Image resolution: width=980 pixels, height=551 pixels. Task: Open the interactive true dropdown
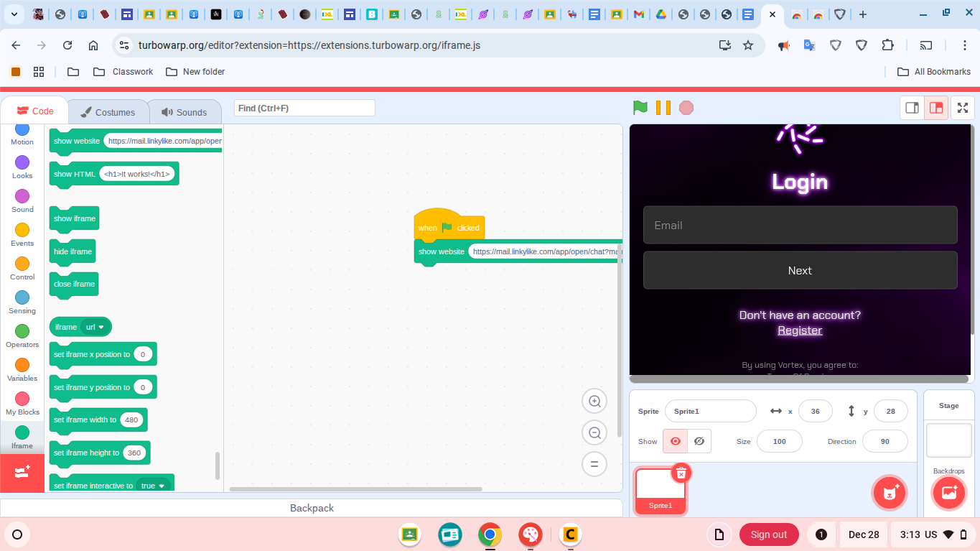click(x=153, y=486)
